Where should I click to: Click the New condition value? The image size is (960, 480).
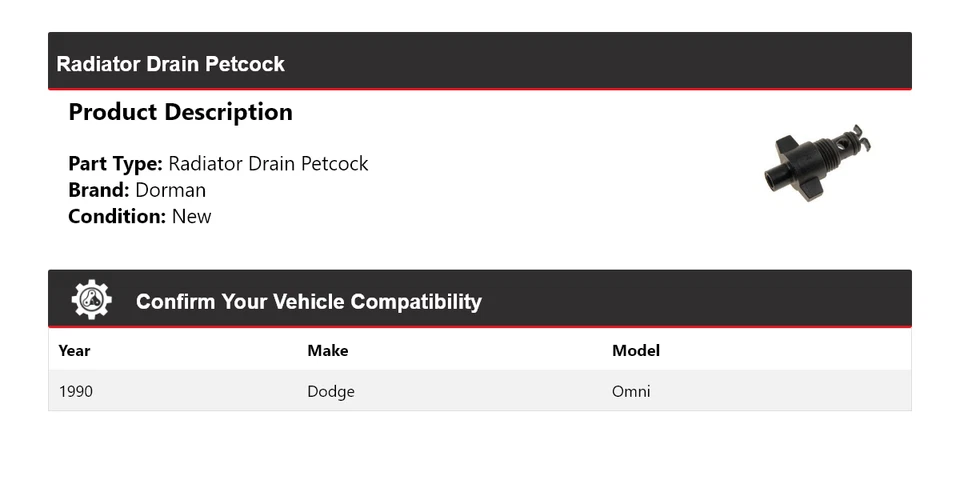pos(191,216)
